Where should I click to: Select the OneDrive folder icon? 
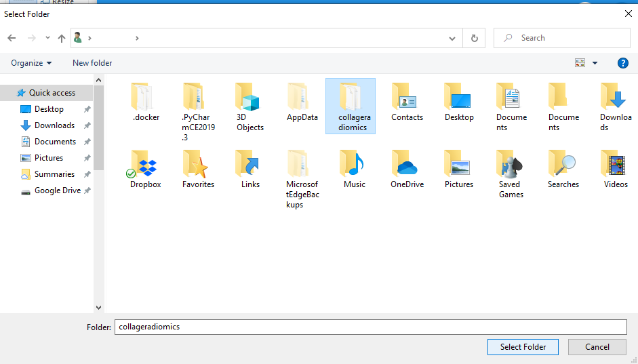[x=406, y=165]
